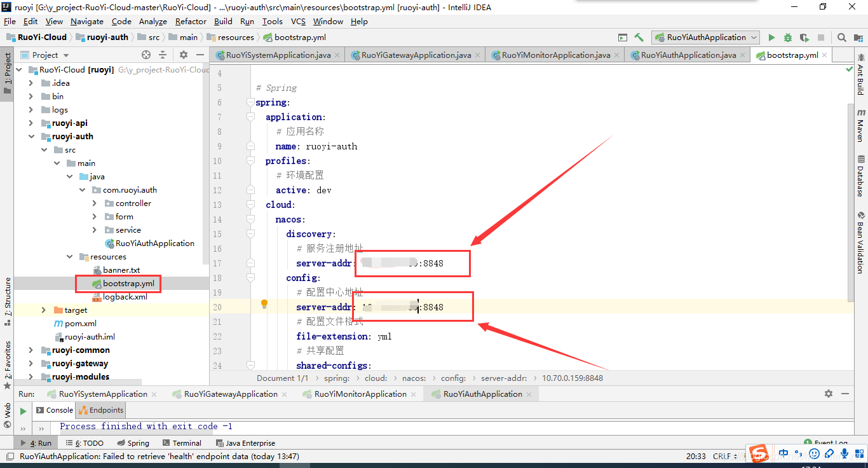Screen dimensions: 868x468
Task: Collapse the resources folder arrow
Action: [69, 256]
